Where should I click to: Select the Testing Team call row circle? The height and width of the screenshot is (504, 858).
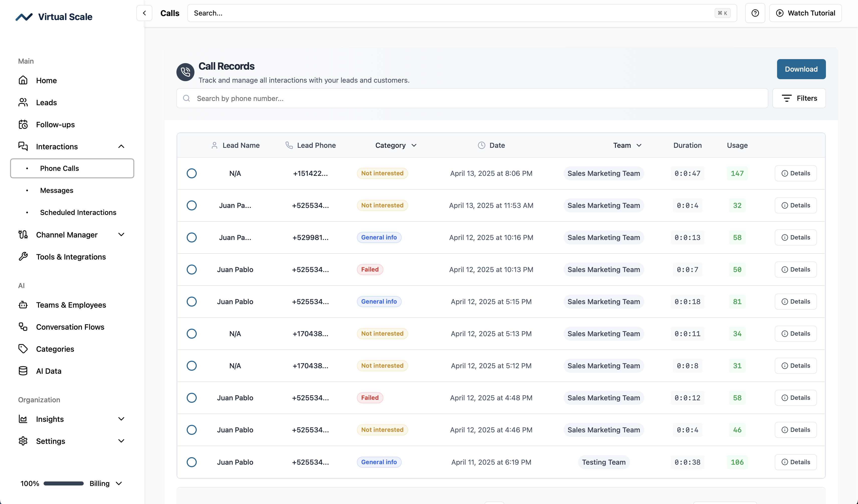click(192, 462)
